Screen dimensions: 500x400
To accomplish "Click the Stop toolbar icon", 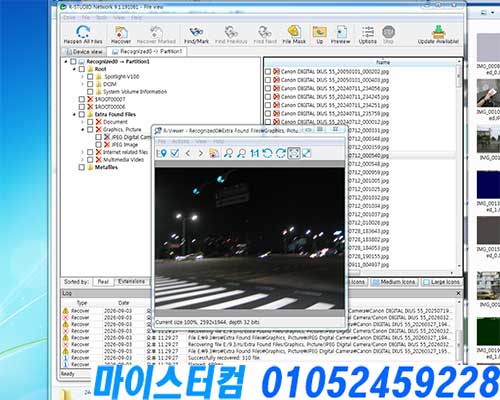I will 388,34.
